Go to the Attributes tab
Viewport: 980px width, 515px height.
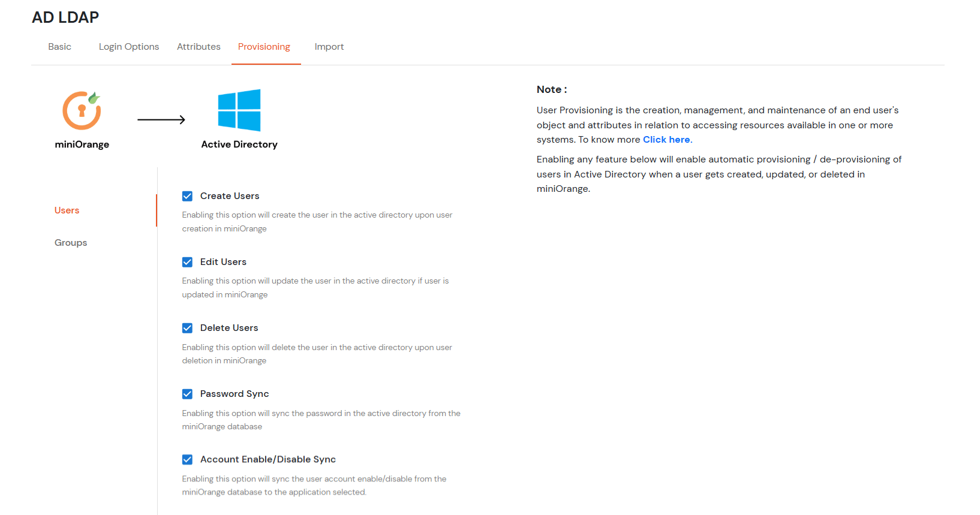(x=199, y=47)
